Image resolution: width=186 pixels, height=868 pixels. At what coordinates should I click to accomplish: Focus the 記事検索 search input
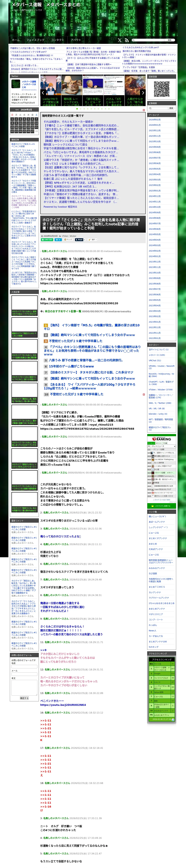[x=158, y=108]
